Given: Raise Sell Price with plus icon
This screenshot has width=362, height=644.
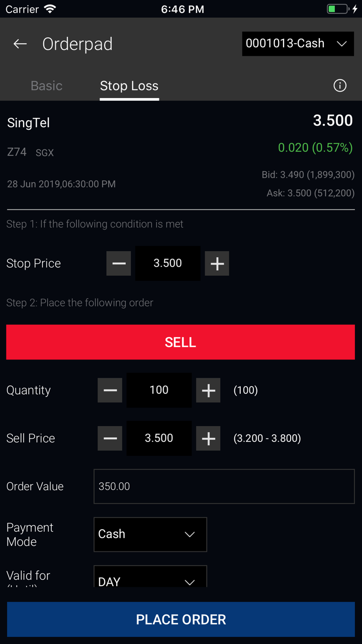Looking at the screenshot, I should 208,438.
